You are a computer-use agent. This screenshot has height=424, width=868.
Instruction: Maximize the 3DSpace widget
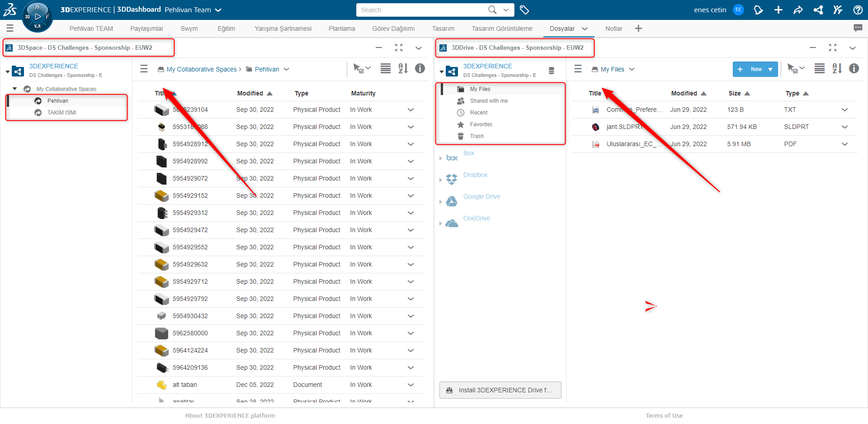(x=399, y=48)
